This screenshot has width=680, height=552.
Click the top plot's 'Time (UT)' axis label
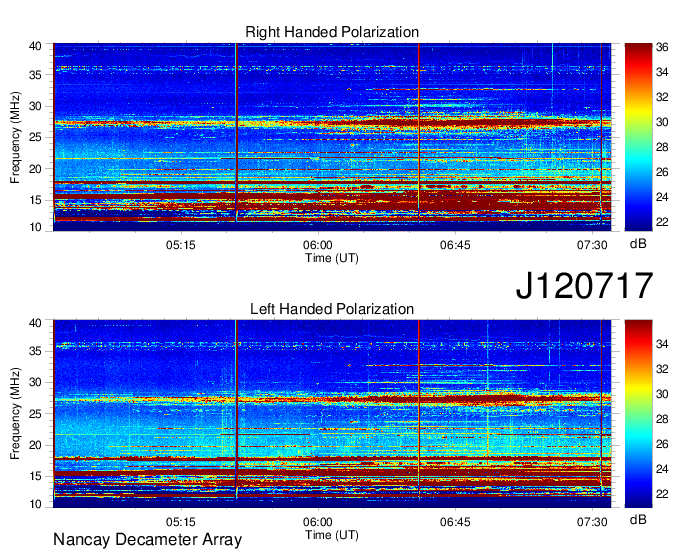(332, 258)
